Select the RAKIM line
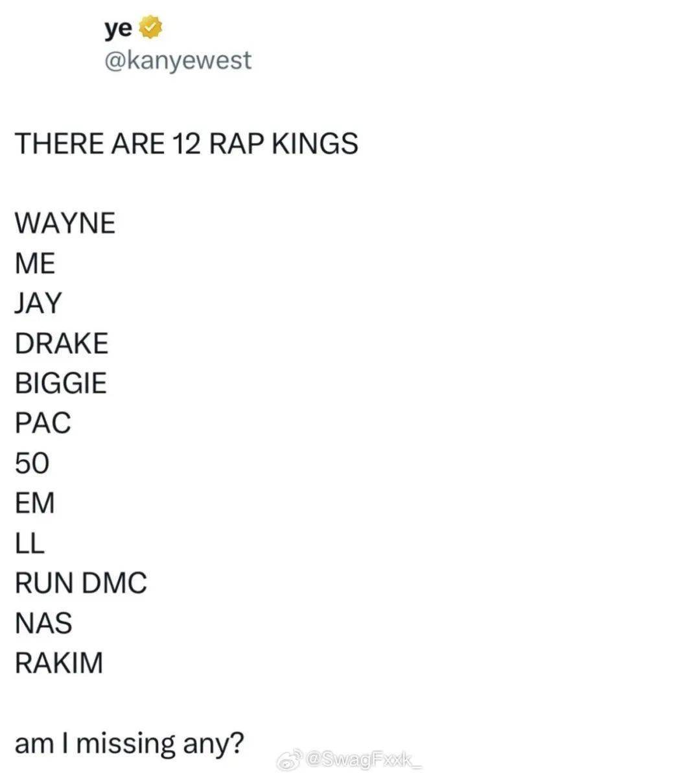This screenshot has width=700, height=778. pos(59,663)
